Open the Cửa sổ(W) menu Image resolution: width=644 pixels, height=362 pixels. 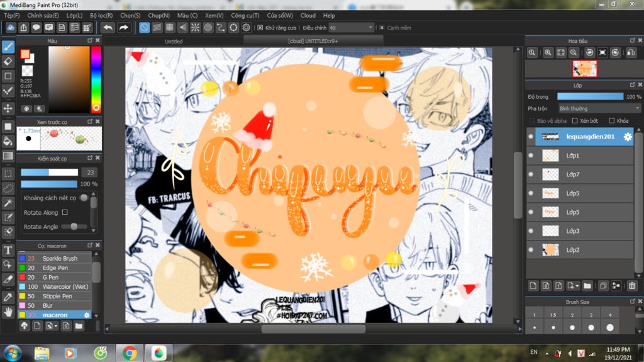coord(280,15)
